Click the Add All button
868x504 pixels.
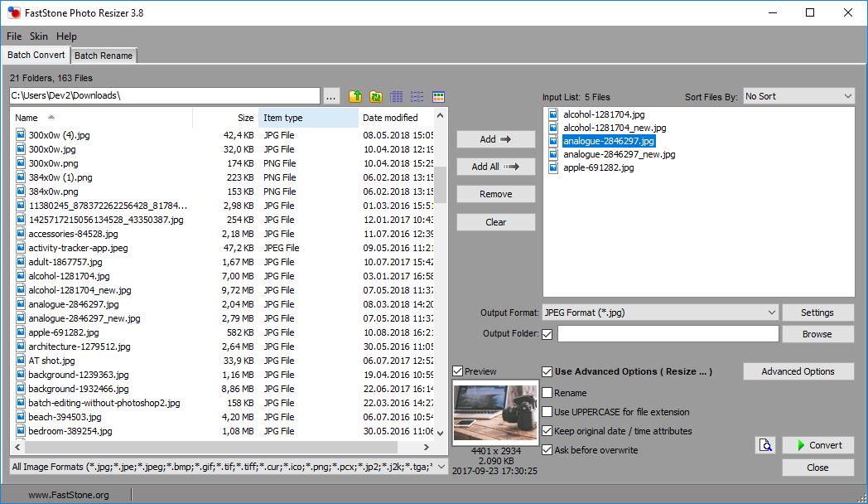pos(496,166)
